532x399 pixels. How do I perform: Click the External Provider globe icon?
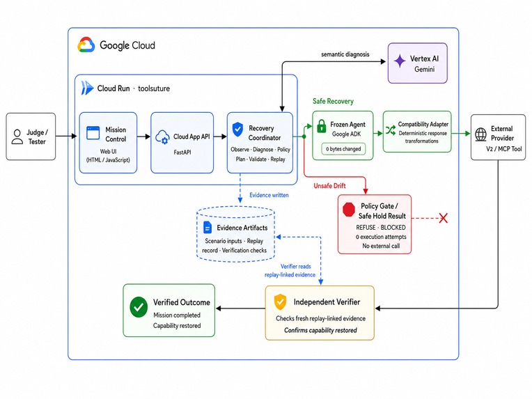click(480, 134)
